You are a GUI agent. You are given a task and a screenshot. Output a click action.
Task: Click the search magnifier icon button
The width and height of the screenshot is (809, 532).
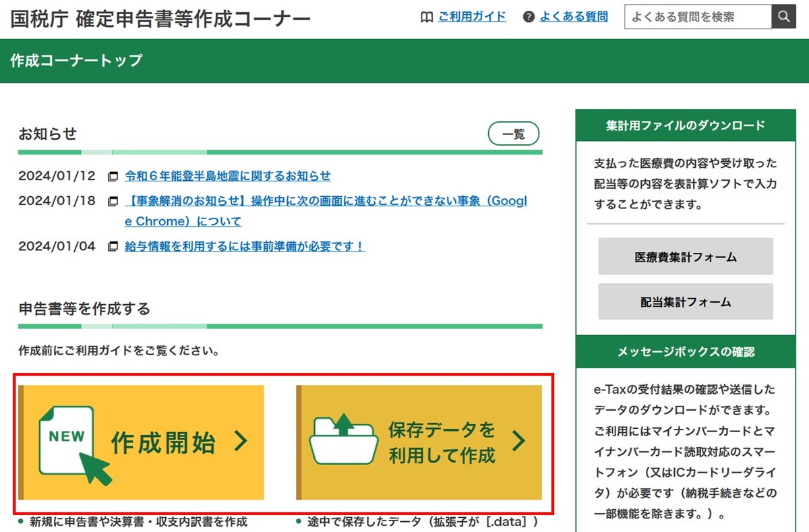(x=784, y=17)
